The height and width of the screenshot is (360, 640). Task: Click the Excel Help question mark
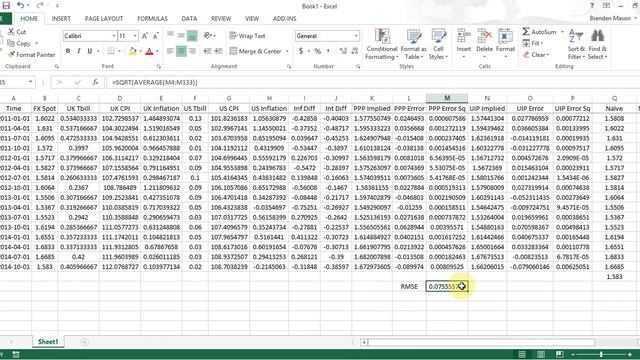(x=592, y=6)
